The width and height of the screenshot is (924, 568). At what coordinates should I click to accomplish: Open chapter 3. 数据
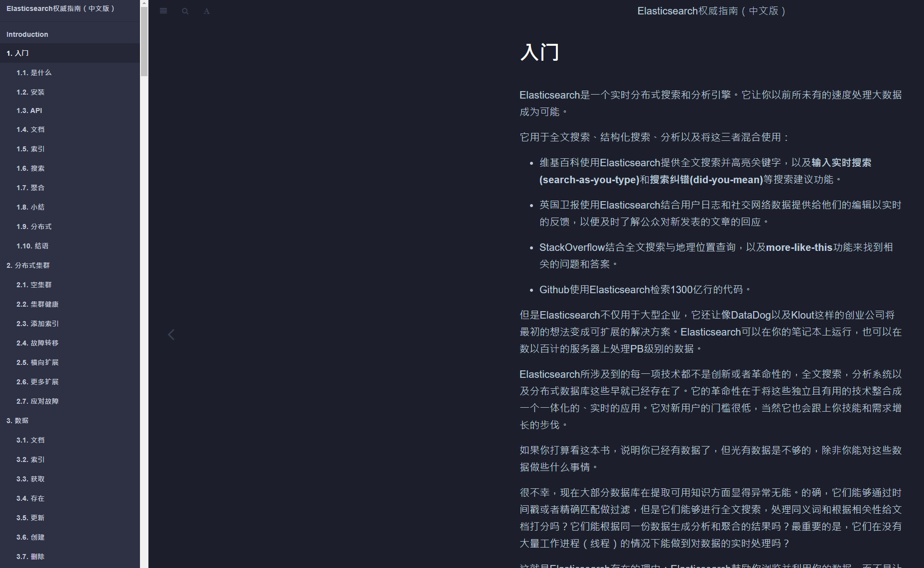[x=70, y=421]
